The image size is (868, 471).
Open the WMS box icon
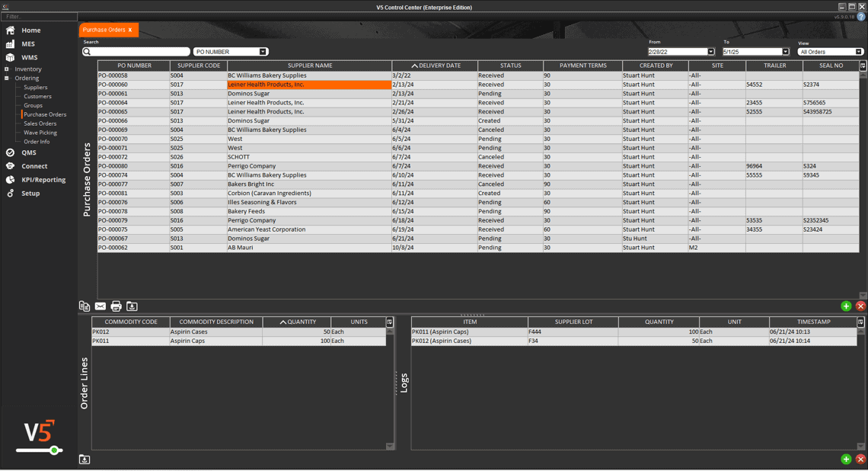pos(10,58)
